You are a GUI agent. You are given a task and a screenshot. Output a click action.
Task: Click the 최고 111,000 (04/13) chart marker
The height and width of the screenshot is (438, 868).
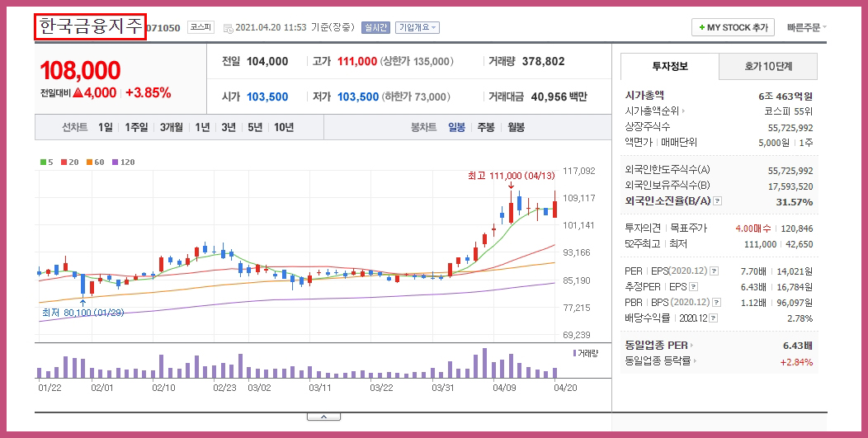[511, 176]
